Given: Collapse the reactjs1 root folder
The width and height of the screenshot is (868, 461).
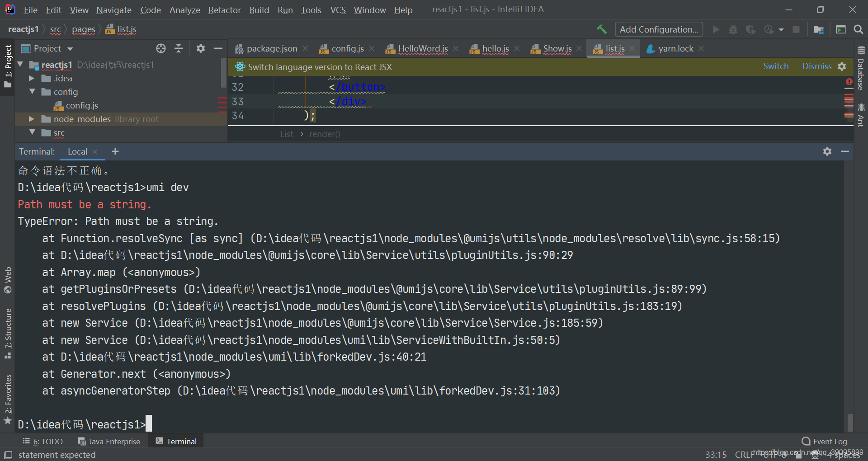Looking at the screenshot, I should point(21,65).
